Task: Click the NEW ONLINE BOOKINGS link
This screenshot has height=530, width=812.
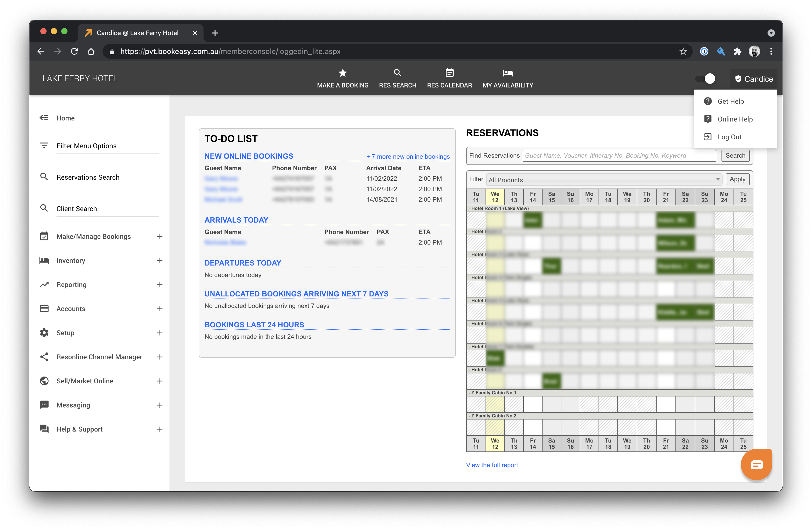Action: point(249,156)
